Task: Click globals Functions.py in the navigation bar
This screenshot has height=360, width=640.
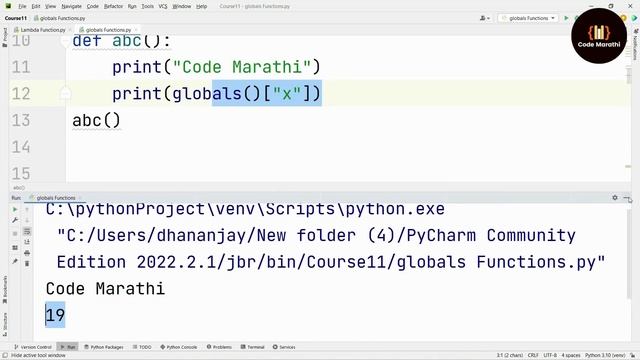Action: 60,18
